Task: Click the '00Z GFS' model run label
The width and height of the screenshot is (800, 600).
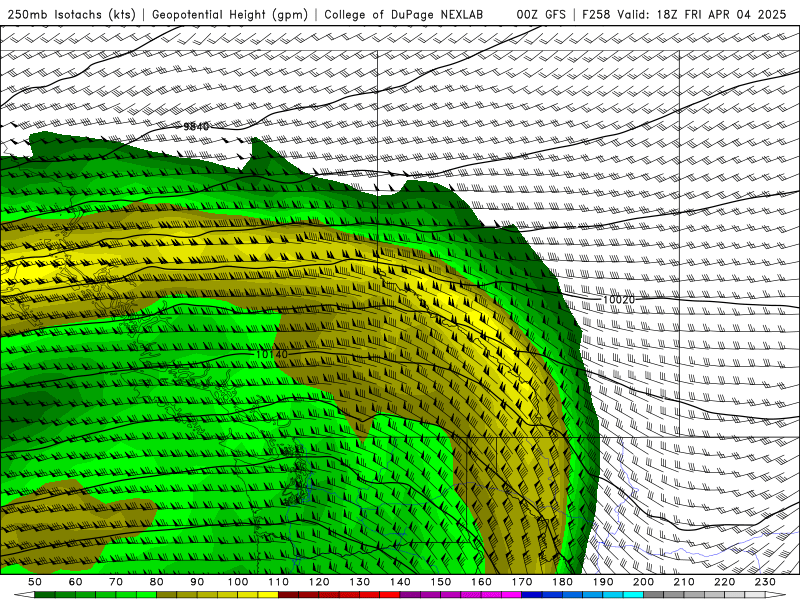Action: click(x=541, y=15)
